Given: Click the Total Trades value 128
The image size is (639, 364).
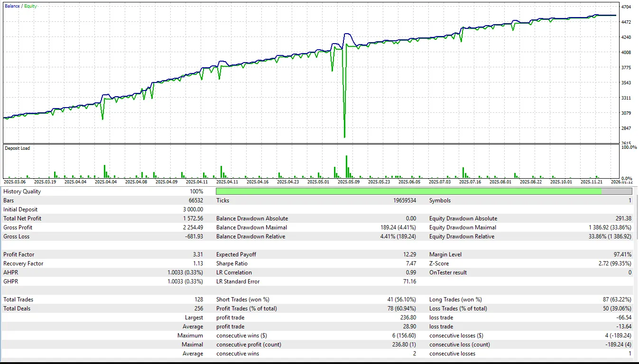Looking at the screenshot, I should pyautogui.click(x=197, y=300).
